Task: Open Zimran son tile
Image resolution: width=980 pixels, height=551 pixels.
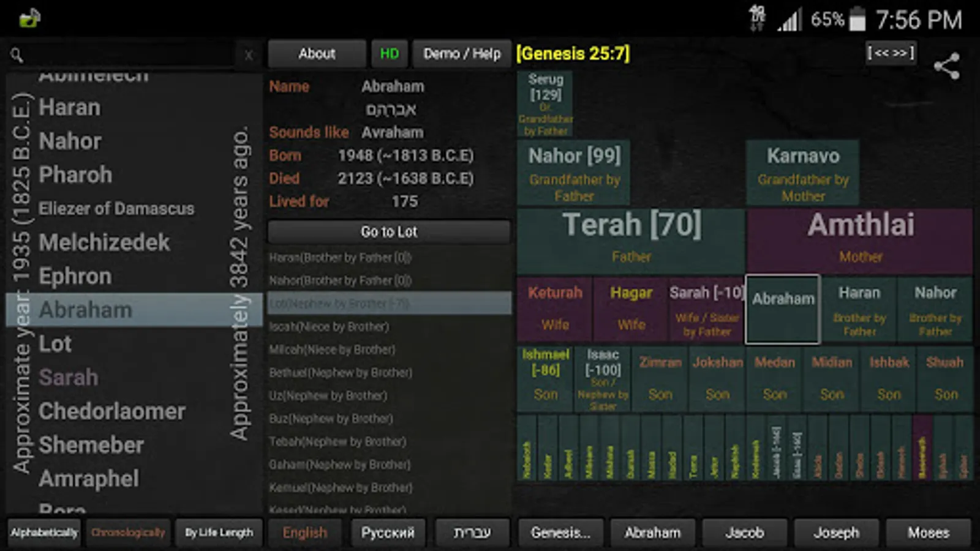Action: tap(660, 378)
